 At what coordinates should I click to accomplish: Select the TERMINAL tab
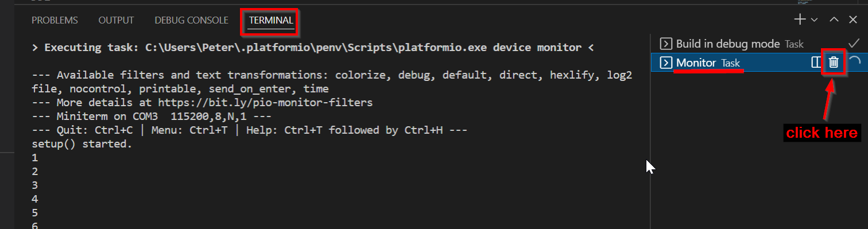(x=271, y=20)
